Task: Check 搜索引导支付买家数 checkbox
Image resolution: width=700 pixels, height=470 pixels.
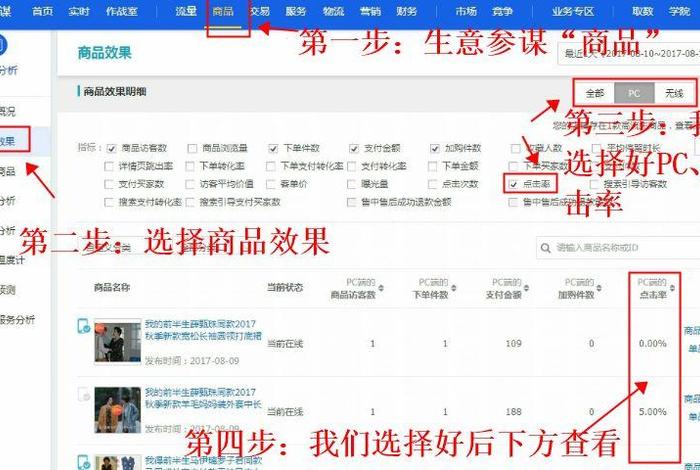Action: coord(190,202)
